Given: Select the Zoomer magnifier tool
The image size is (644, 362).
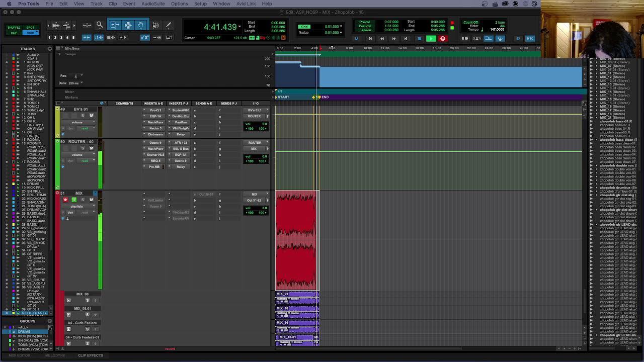Looking at the screenshot, I should click(x=100, y=25).
